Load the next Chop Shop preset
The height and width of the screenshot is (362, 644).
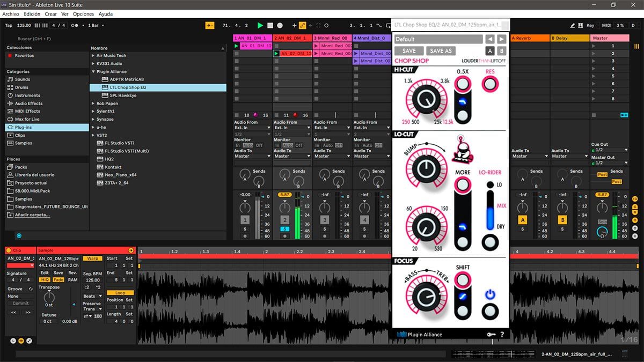(x=501, y=39)
